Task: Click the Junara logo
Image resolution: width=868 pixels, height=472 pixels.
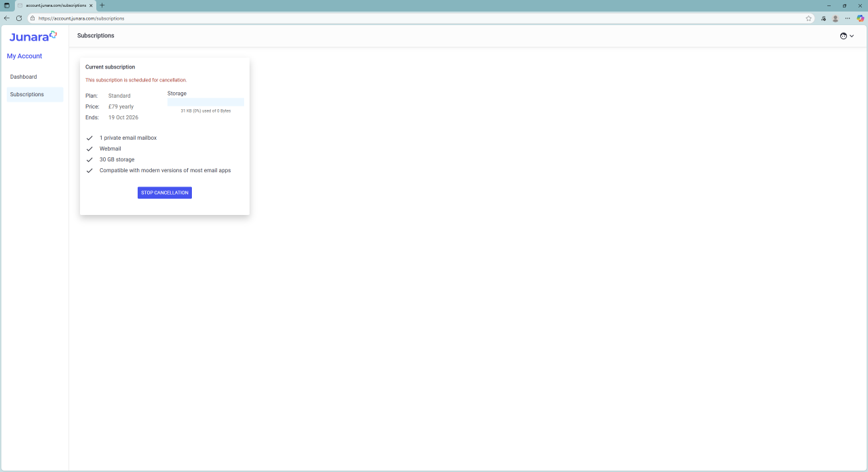Action: coord(33,36)
